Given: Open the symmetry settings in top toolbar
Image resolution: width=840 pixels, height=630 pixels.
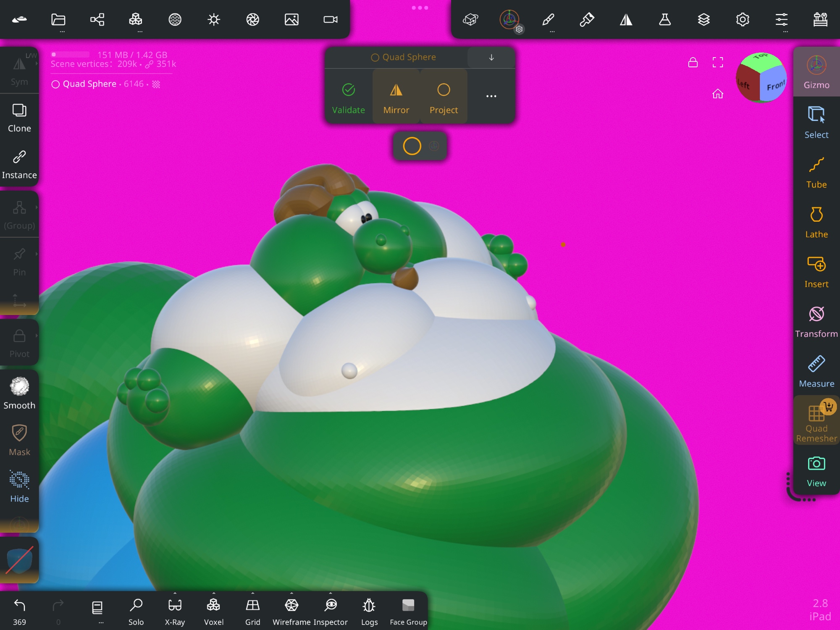Looking at the screenshot, I should [x=626, y=19].
